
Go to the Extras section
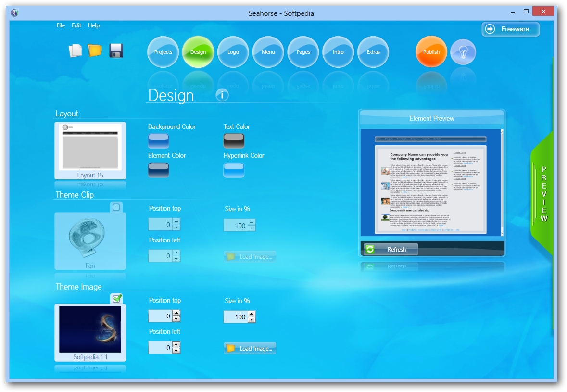pos(373,52)
